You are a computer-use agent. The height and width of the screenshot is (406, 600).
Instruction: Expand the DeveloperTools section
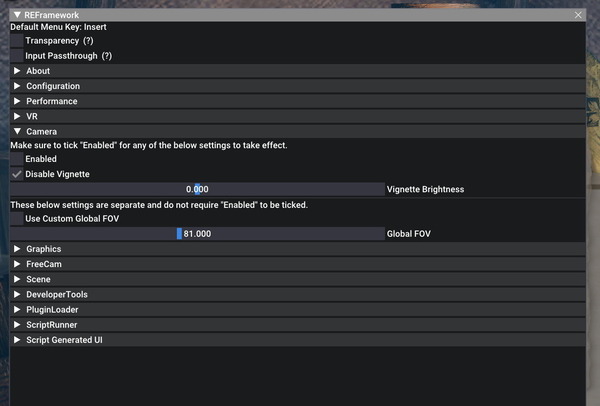298,295
